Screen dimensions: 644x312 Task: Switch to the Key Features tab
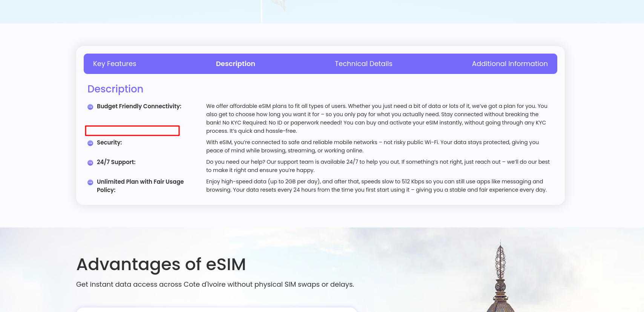point(115,64)
